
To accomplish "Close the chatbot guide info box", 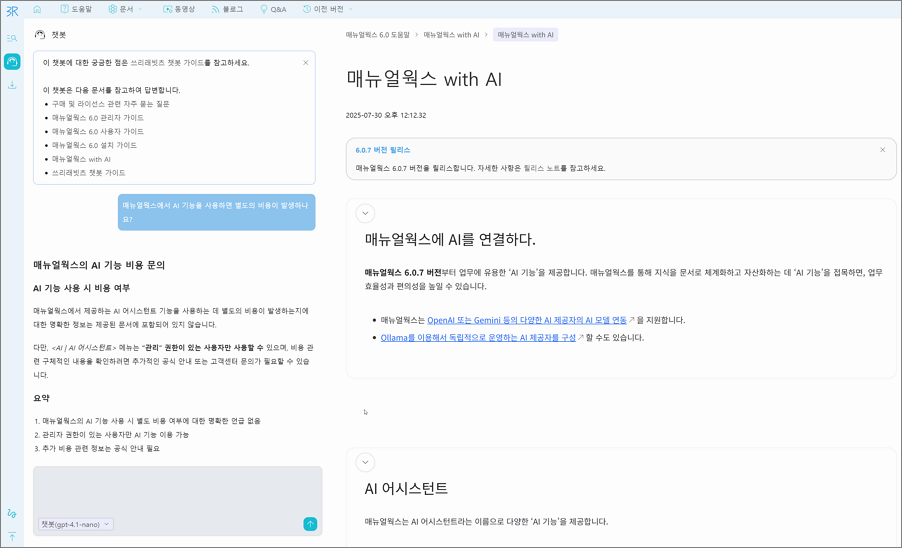I will tap(305, 63).
